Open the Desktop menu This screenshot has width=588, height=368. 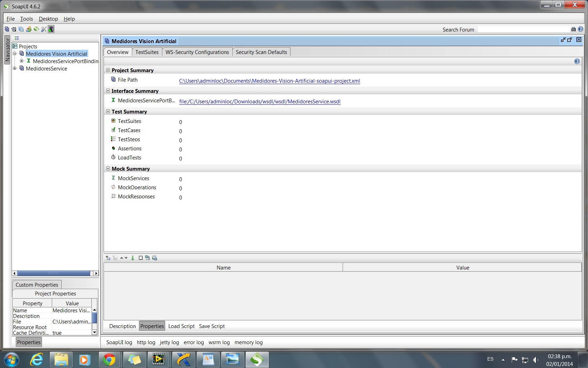[48, 19]
